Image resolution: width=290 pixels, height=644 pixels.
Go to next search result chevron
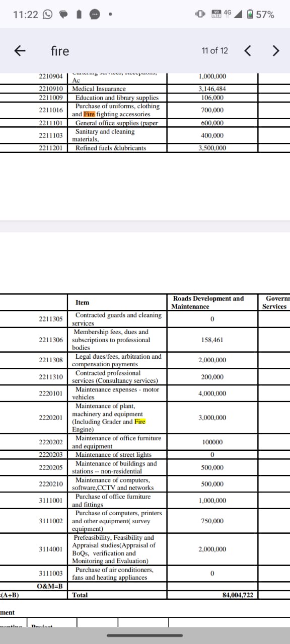[x=275, y=51]
